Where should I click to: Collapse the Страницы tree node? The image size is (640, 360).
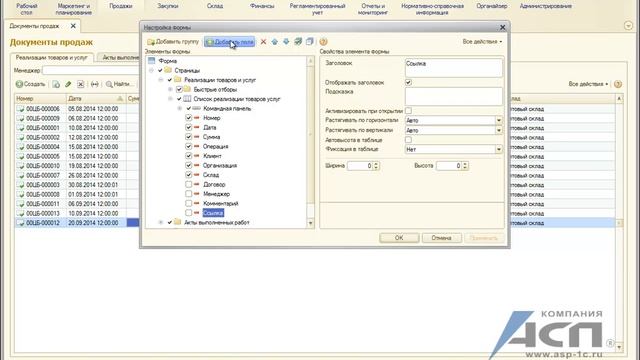click(x=151, y=70)
